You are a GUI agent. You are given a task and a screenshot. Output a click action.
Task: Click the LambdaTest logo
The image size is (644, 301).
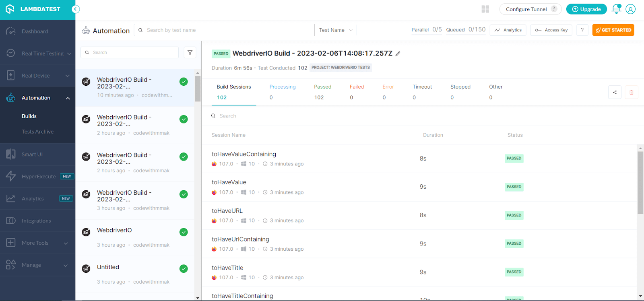[x=33, y=9]
